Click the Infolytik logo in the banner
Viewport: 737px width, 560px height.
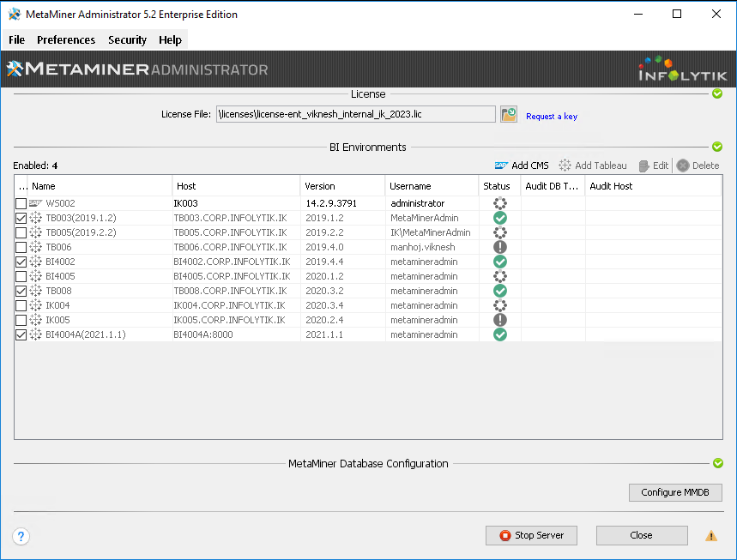(682, 69)
